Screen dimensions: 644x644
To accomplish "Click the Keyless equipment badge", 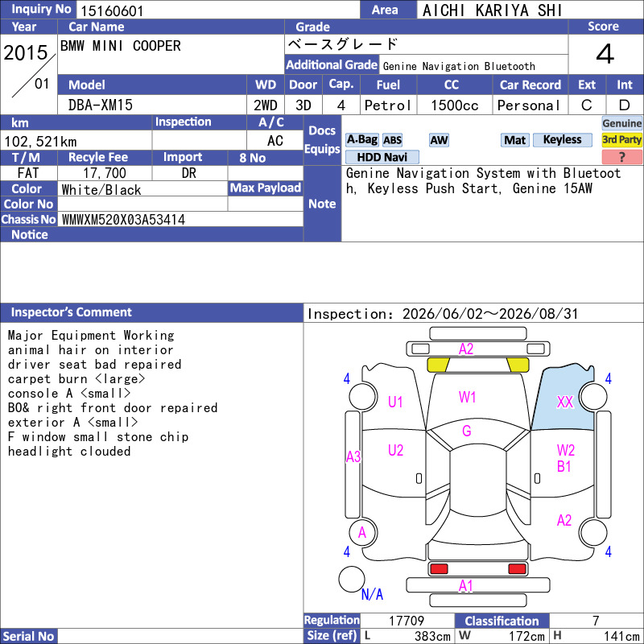I will (562, 140).
